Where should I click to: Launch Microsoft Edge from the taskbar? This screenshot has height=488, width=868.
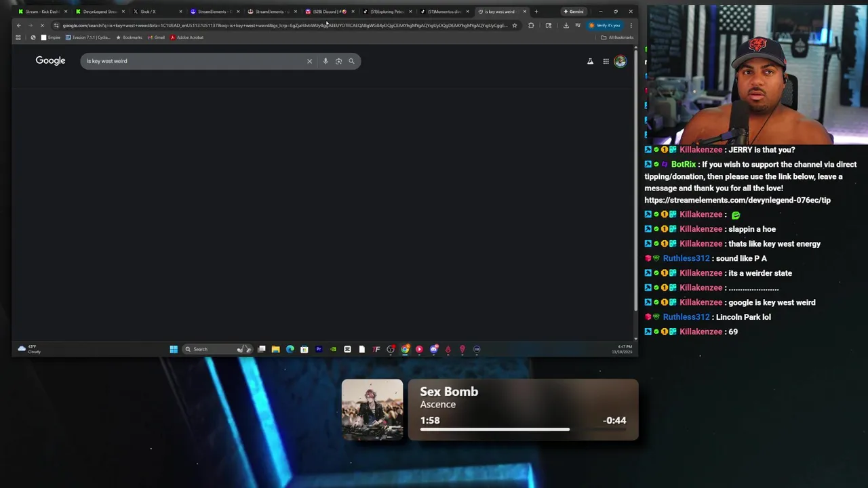[x=290, y=349]
